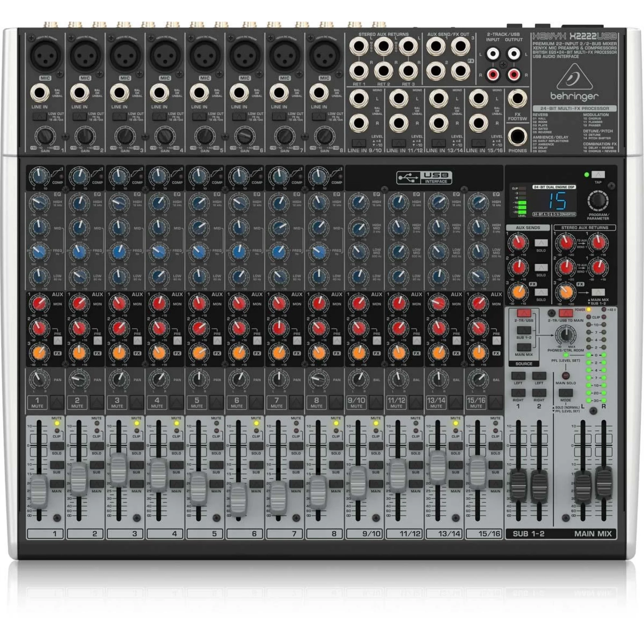
Task: Click the RET 3 right aux return jack
Action: [x=408, y=70]
